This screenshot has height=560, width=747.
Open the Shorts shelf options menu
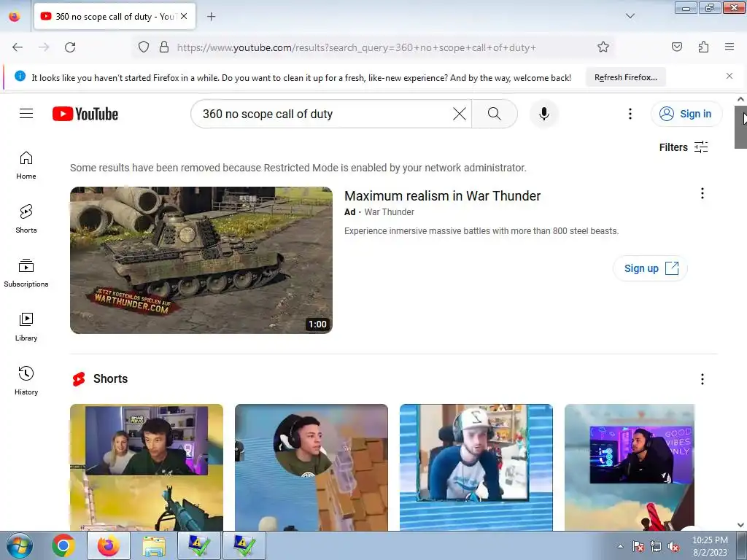[702, 379]
